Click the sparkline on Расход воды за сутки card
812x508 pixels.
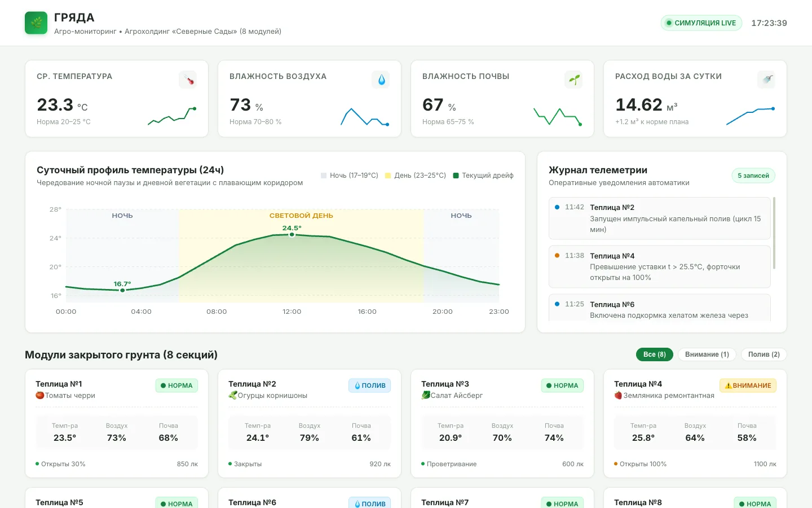pyautogui.click(x=751, y=116)
